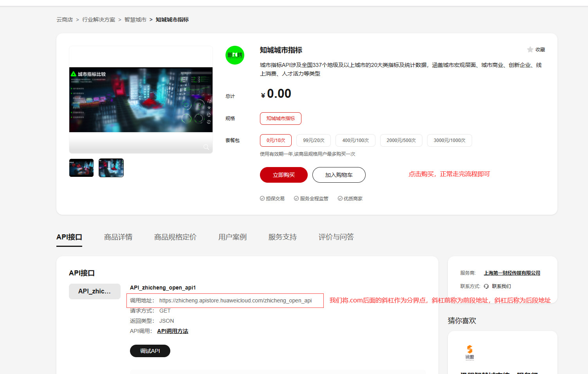Click the 优质商家 label
The width and height of the screenshot is (588, 374).
353,199
